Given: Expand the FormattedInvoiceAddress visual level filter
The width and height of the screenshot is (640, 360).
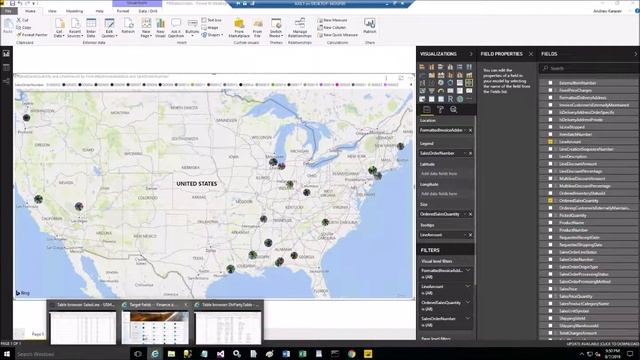Looking at the screenshot, I should pos(468,270).
